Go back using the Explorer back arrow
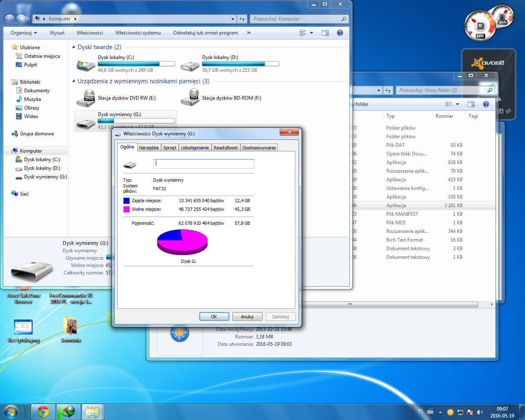Screen dimensions: 525x420 click(x=9, y=19)
